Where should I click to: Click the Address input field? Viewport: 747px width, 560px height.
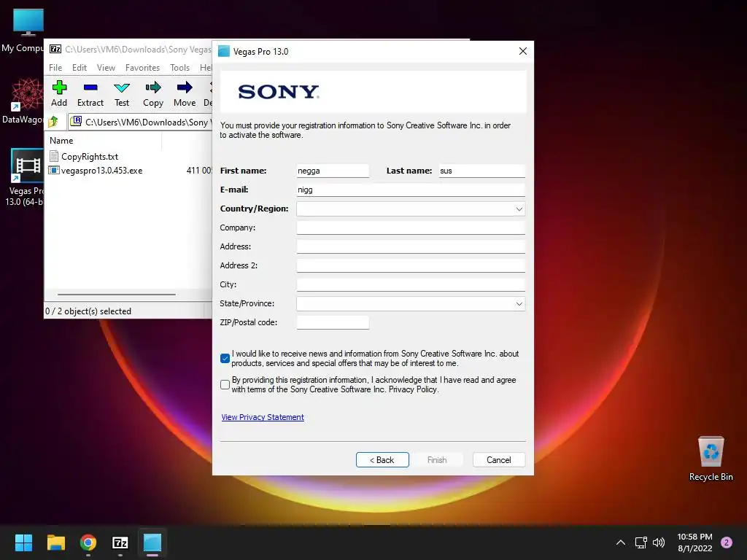click(411, 246)
